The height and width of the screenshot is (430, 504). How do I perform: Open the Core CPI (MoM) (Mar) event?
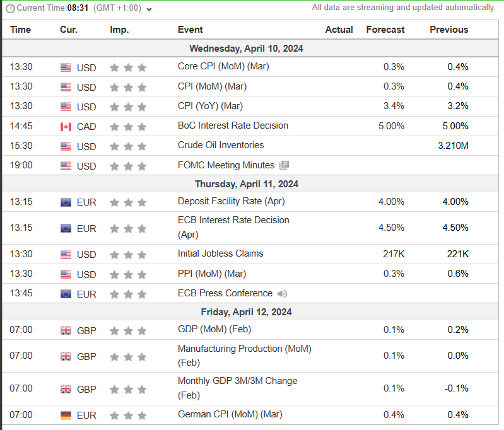[223, 66]
